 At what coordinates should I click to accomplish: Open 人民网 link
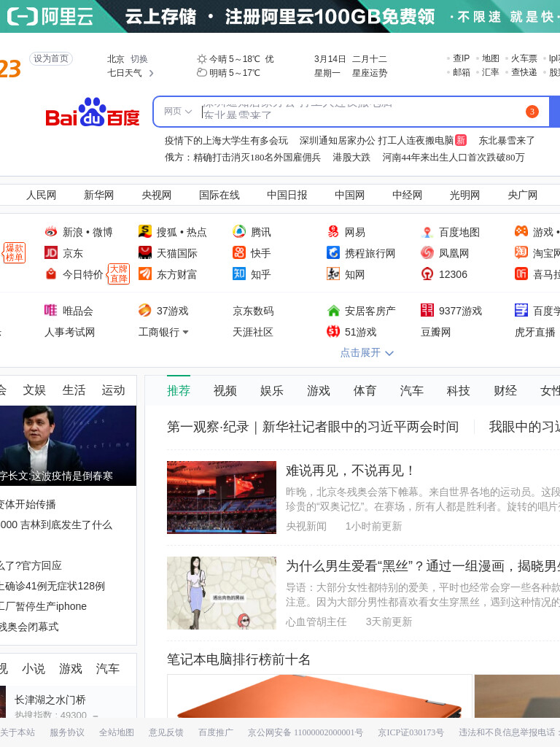coord(41,195)
